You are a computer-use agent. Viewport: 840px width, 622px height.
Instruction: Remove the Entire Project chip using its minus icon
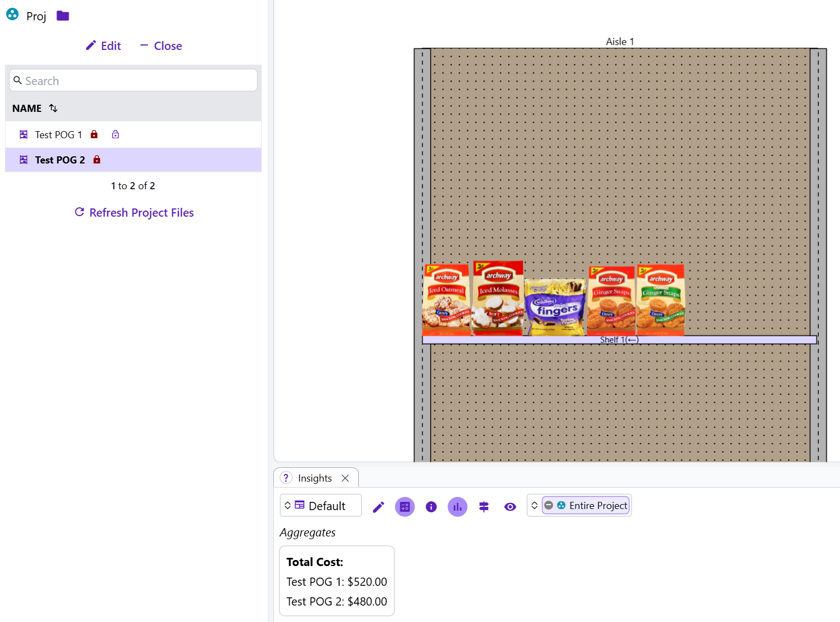pyautogui.click(x=549, y=506)
